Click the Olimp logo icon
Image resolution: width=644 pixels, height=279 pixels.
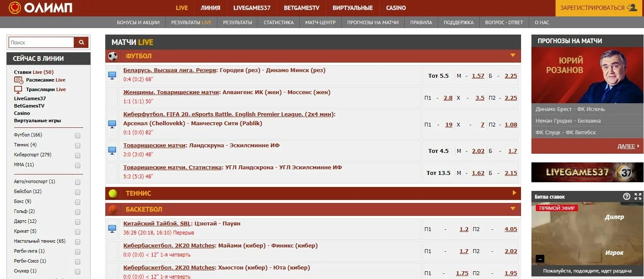(15, 8)
